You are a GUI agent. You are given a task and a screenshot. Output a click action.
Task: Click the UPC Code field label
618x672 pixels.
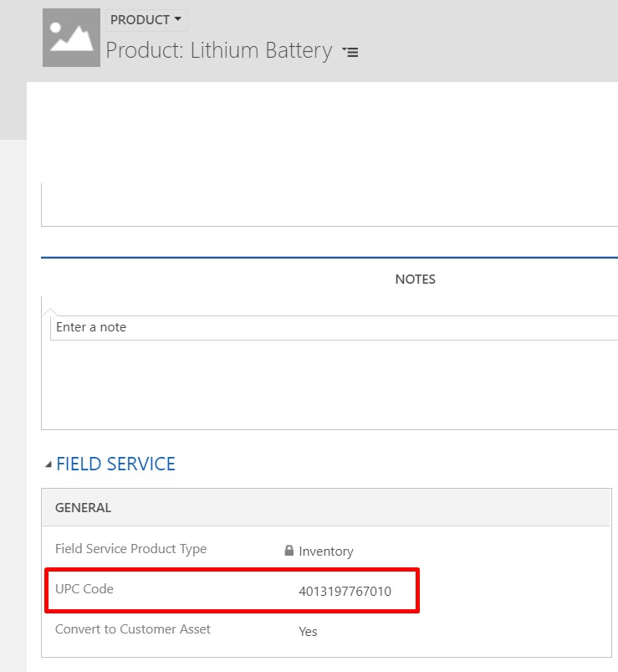point(84,589)
